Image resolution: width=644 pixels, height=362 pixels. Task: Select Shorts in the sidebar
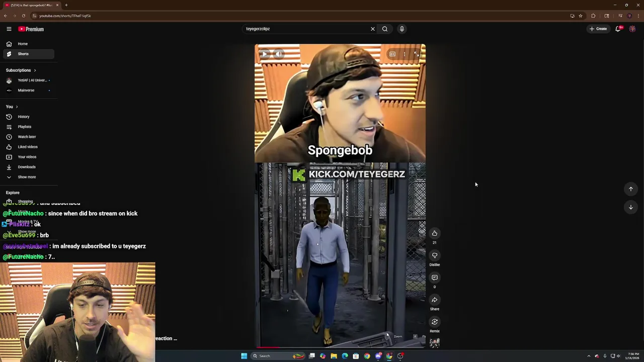click(x=28, y=54)
